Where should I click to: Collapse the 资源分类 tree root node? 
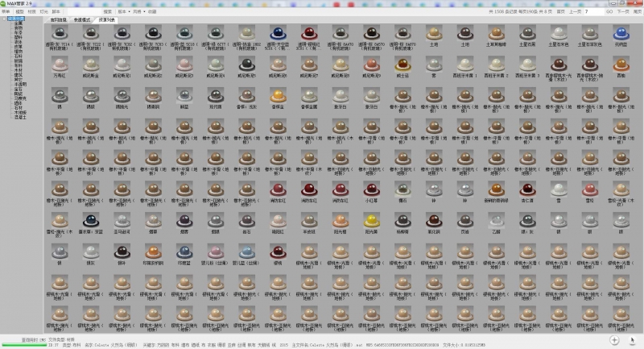4,18
